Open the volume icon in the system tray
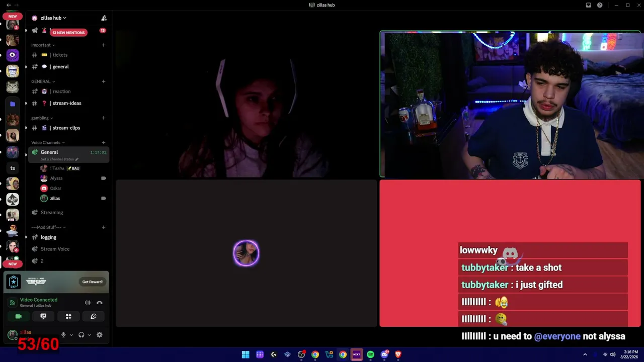This screenshot has width=644, height=362. 612,354
